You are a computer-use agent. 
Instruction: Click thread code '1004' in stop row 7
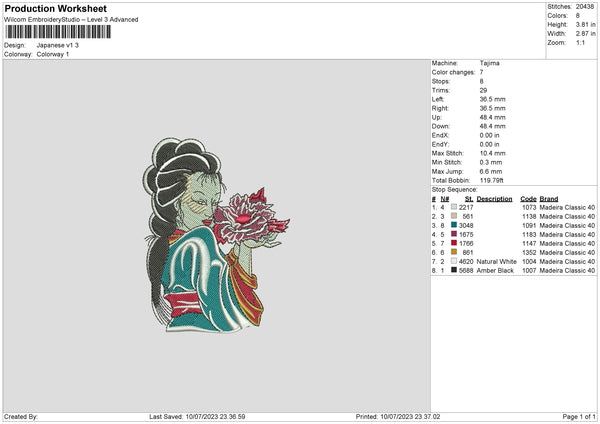pyautogui.click(x=529, y=261)
